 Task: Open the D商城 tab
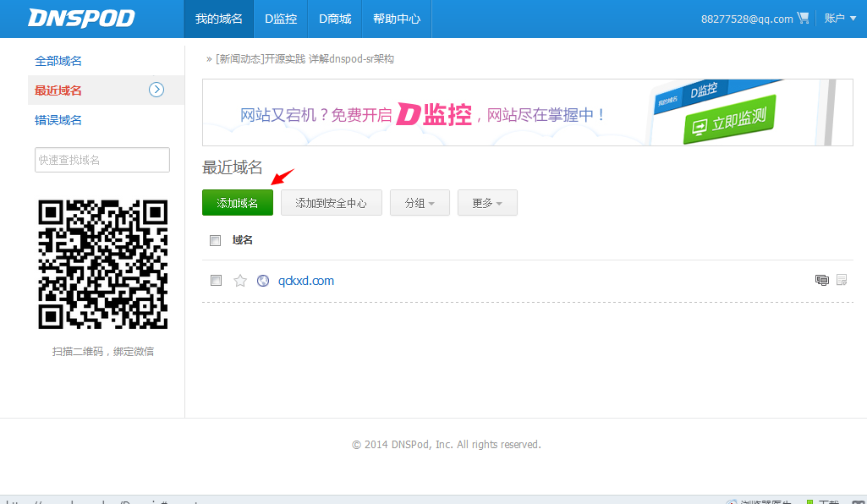[335, 19]
